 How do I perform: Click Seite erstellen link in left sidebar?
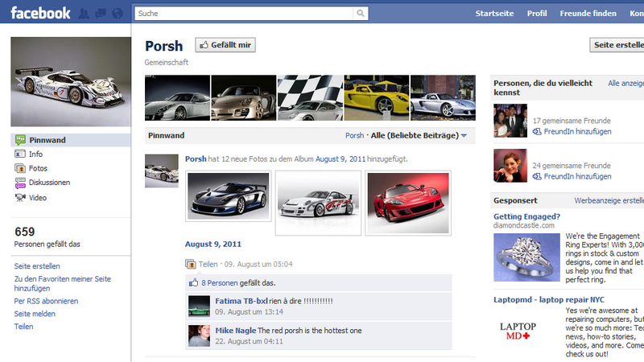(x=37, y=266)
